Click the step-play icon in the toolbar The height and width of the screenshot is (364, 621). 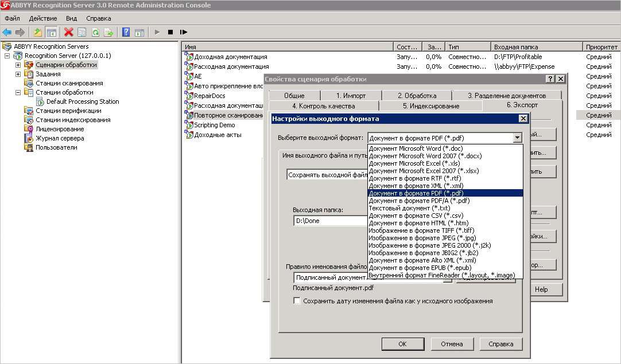[183, 32]
